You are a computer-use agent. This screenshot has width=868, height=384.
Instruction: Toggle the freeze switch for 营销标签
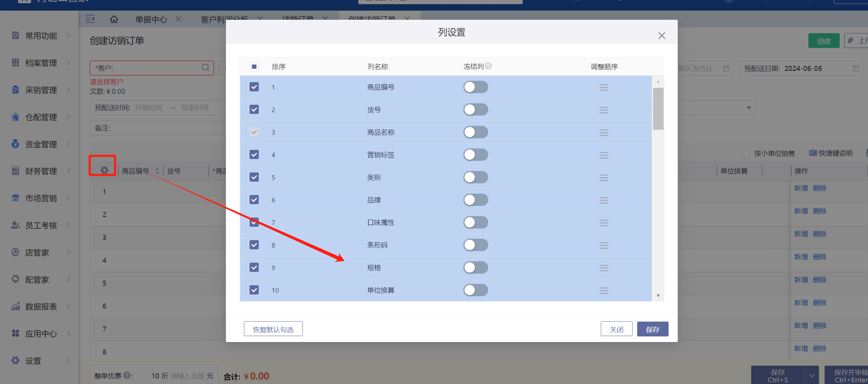(475, 155)
